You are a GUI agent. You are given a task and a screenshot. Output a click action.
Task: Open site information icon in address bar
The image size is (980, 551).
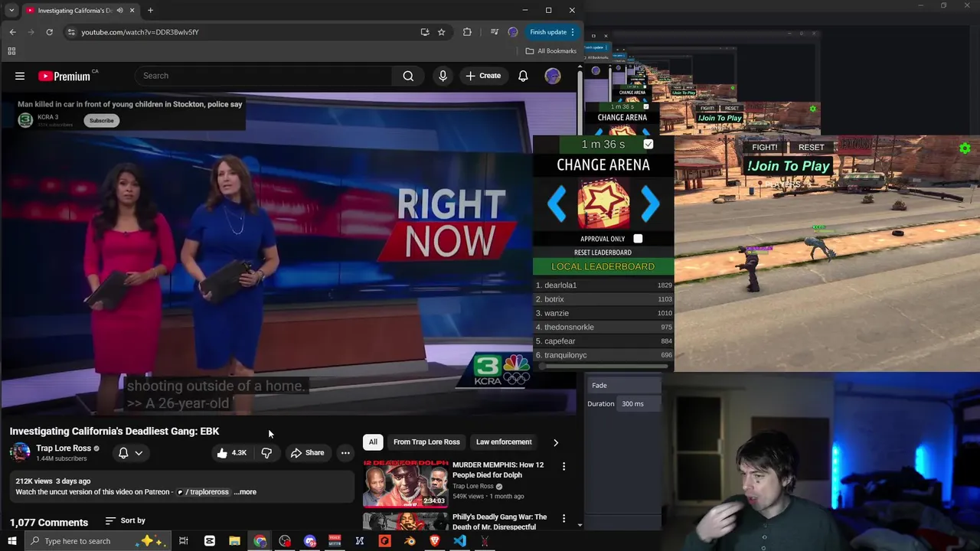point(71,32)
